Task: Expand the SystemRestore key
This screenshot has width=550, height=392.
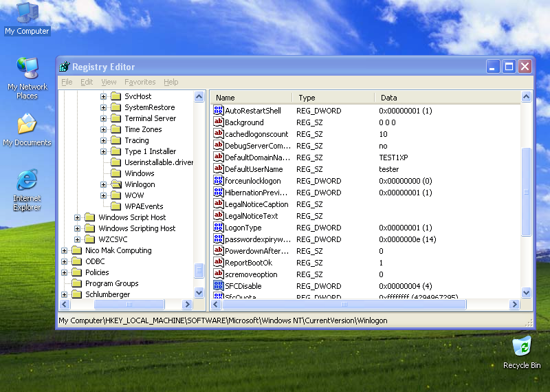Action: click(103, 107)
